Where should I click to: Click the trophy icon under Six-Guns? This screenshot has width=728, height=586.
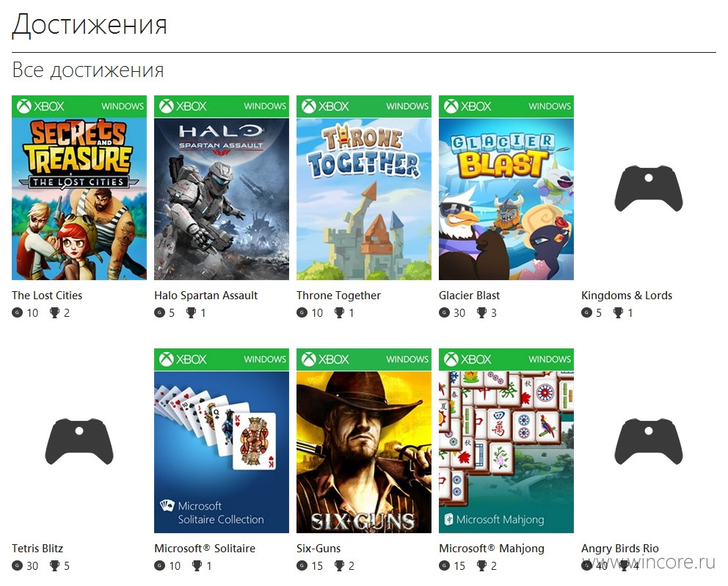click(339, 565)
